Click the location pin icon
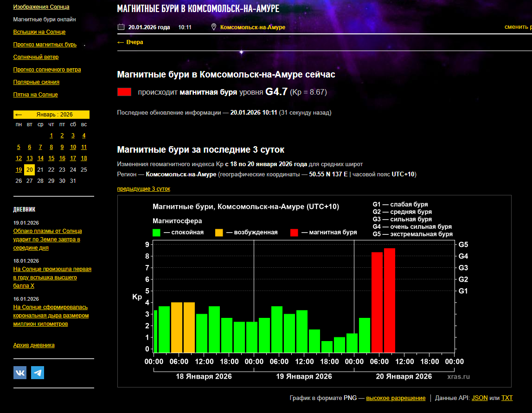The width and height of the screenshot is (532, 413). pyautogui.click(x=213, y=27)
